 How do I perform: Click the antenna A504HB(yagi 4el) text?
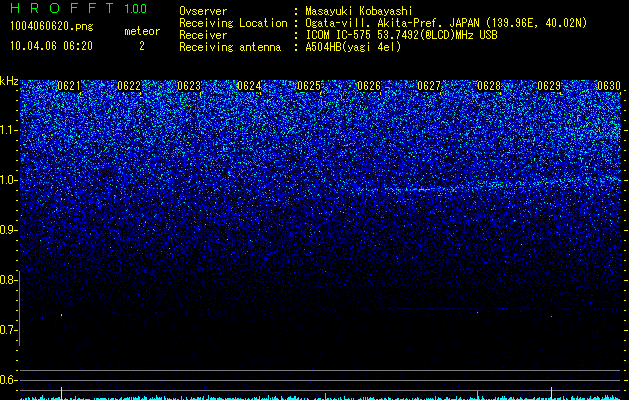pos(353,47)
